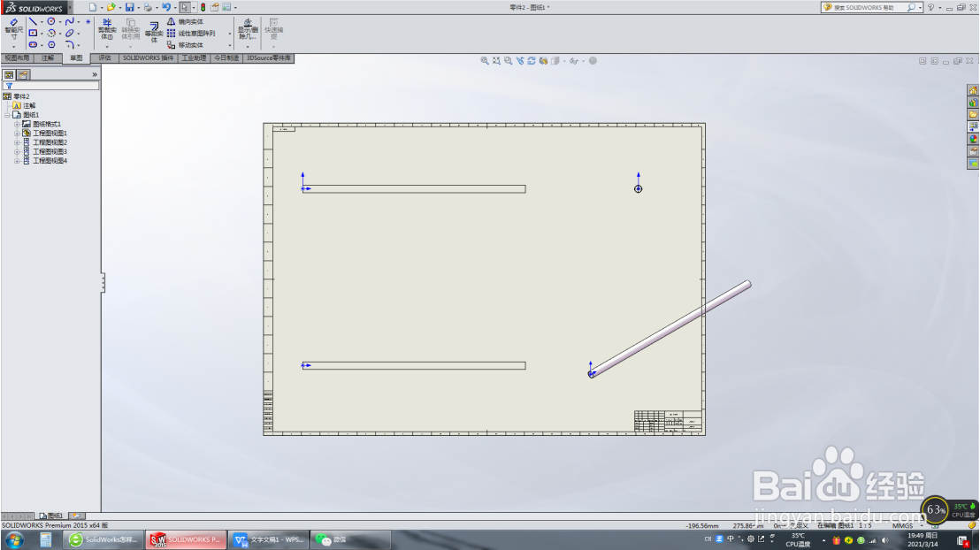Select the Spline sketch tool
The height and width of the screenshot is (550, 980).
coord(69,21)
